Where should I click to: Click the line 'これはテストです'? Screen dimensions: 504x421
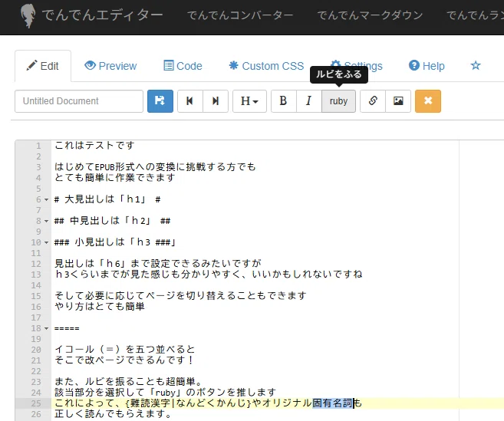coord(94,146)
